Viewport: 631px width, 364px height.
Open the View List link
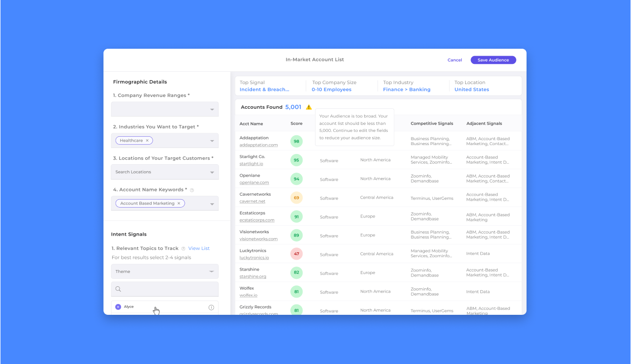(199, 248)
